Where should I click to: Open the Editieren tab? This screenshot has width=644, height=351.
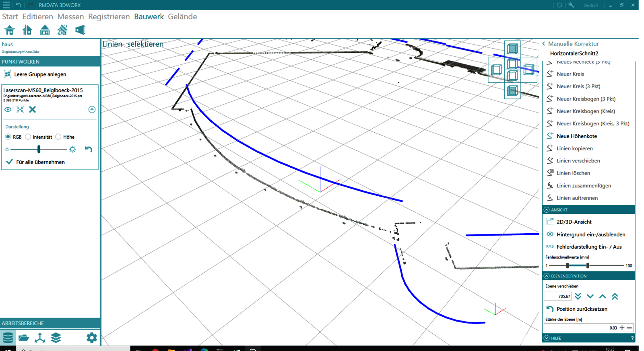click(x=38, y=16)
